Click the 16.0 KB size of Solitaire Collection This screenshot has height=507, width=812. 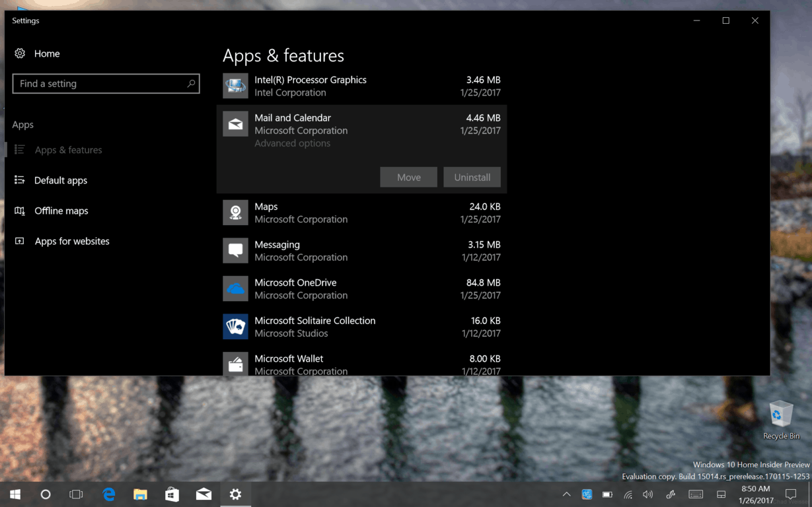[486, 320]
